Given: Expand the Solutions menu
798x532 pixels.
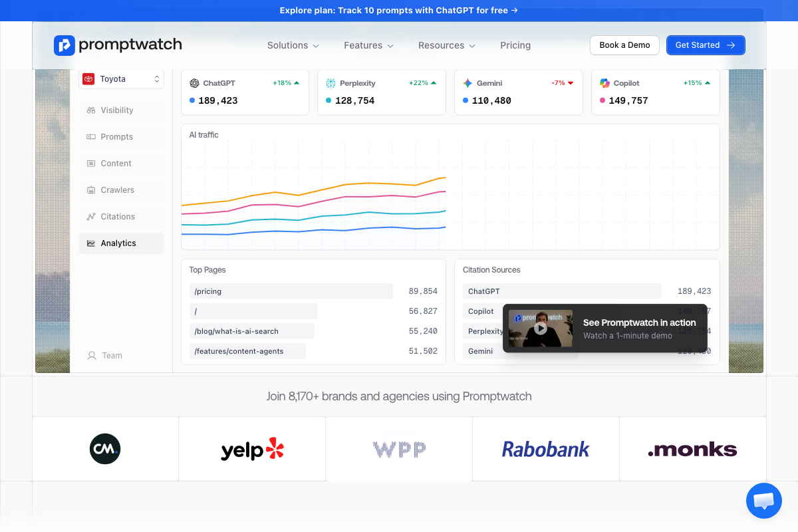Looking at the screenshot, I should tap(293, 45).
